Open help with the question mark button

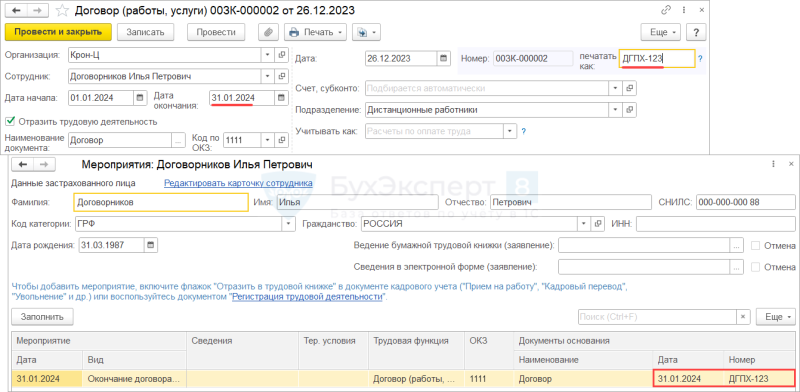pyautogui.click(x=696, y=32)
